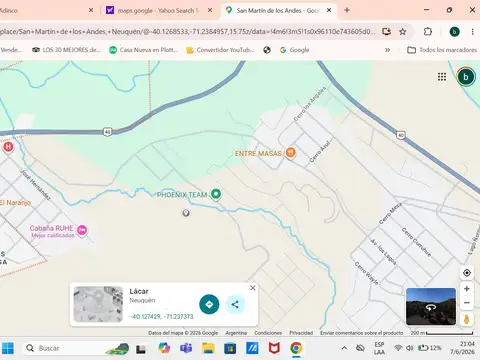
Task: Show your current location
Action: pos(467,273)
